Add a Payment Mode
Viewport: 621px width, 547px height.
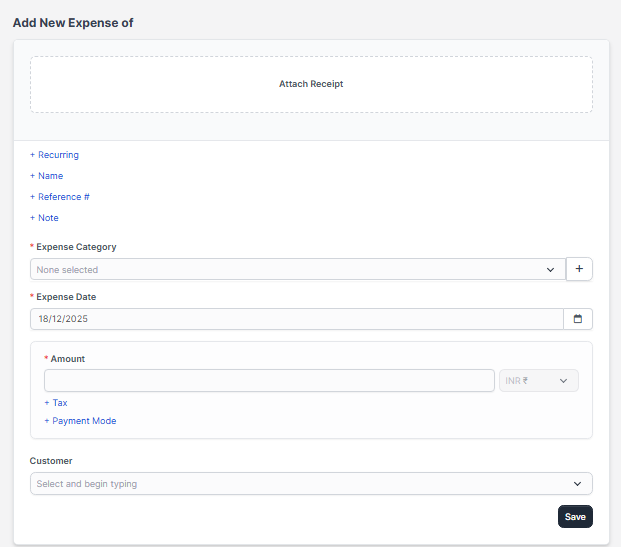tap(80, 421)
